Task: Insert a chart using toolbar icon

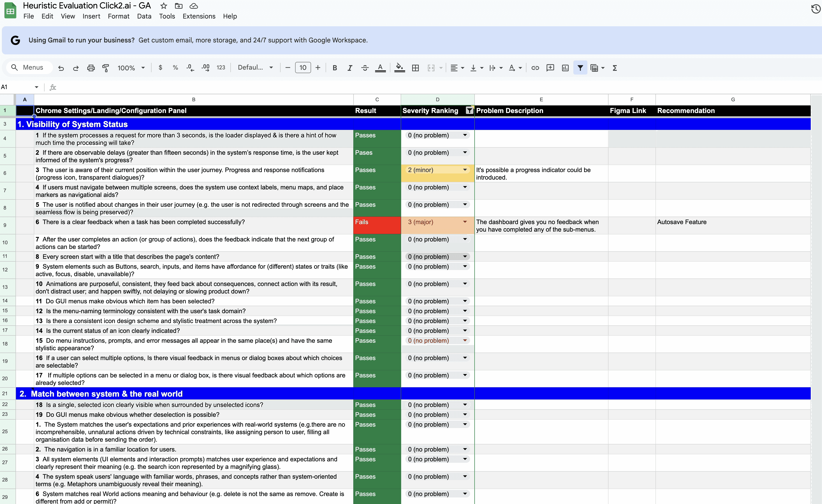Action: pyautogui.click(x=565, y=68)
